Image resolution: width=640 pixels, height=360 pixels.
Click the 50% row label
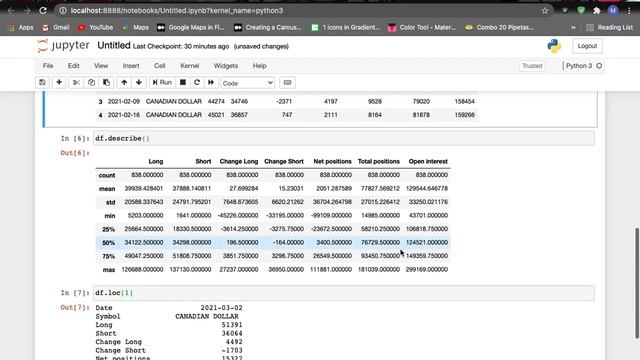pos(109,243)
